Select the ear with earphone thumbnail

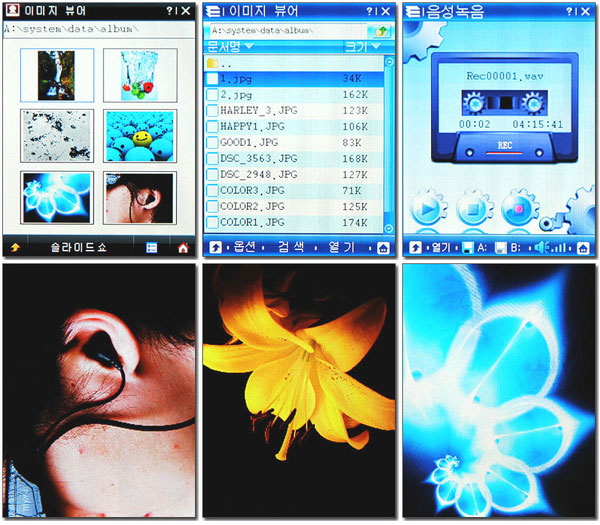(x=140, y=198)
